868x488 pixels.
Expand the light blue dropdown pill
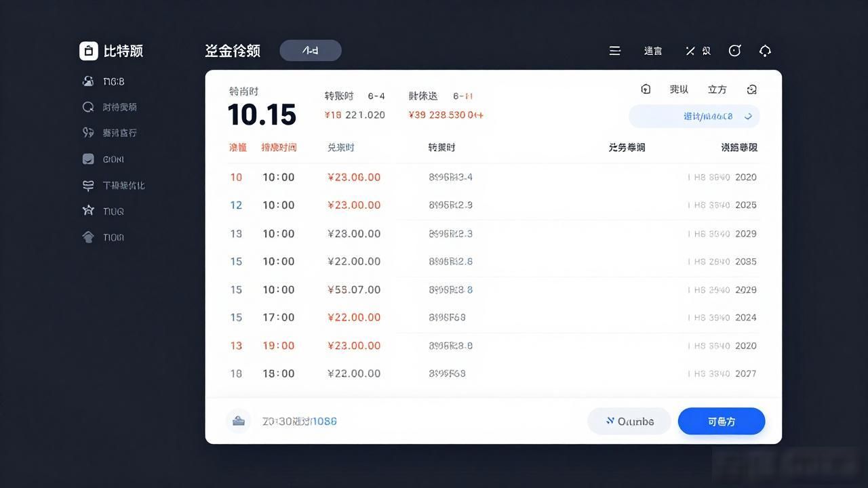pyautogui.click(x=694, y=117)
